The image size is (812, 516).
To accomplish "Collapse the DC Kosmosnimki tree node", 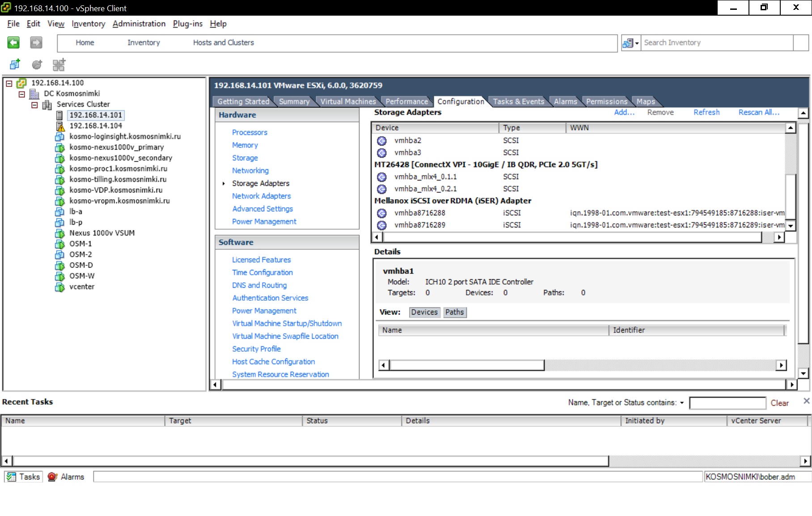I will [21, 94].
